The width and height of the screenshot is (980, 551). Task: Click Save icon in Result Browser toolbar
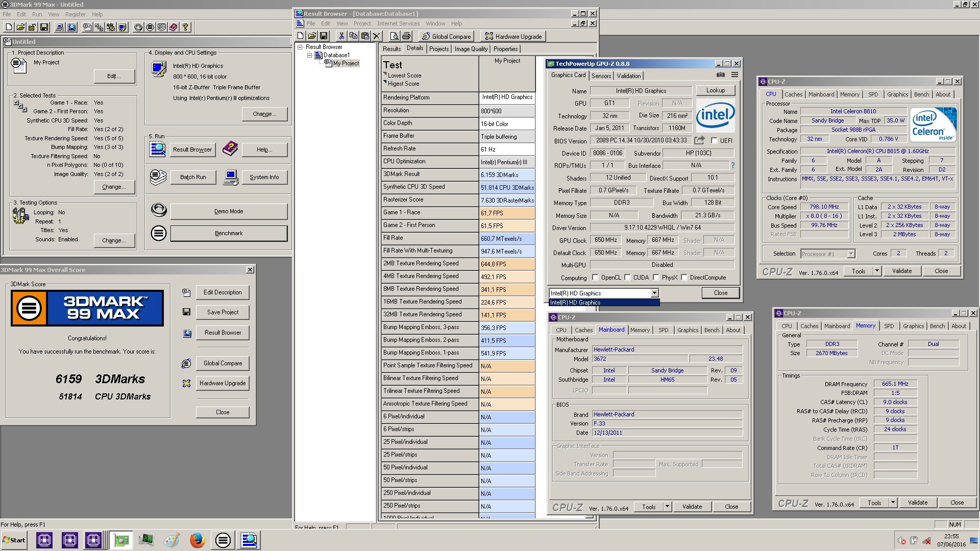click(x=324, y=36)
